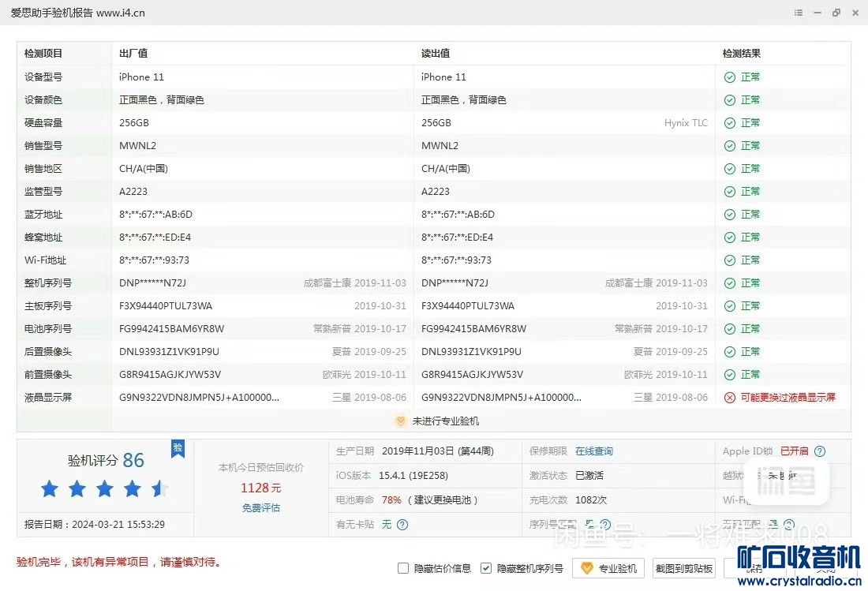Open the 免费评估 link
Screen dimensions: 868x591
coord(260,507)
